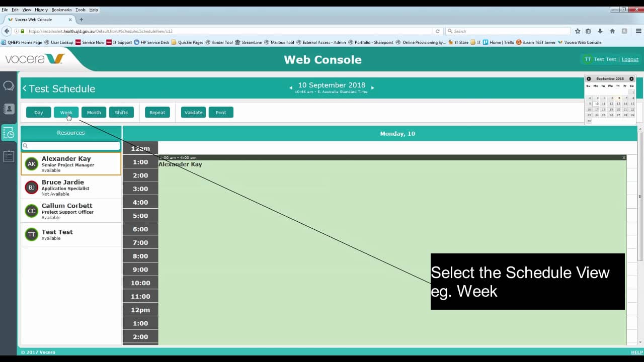Open the Edit menu
Screen dimensions: 644x362
15,10
